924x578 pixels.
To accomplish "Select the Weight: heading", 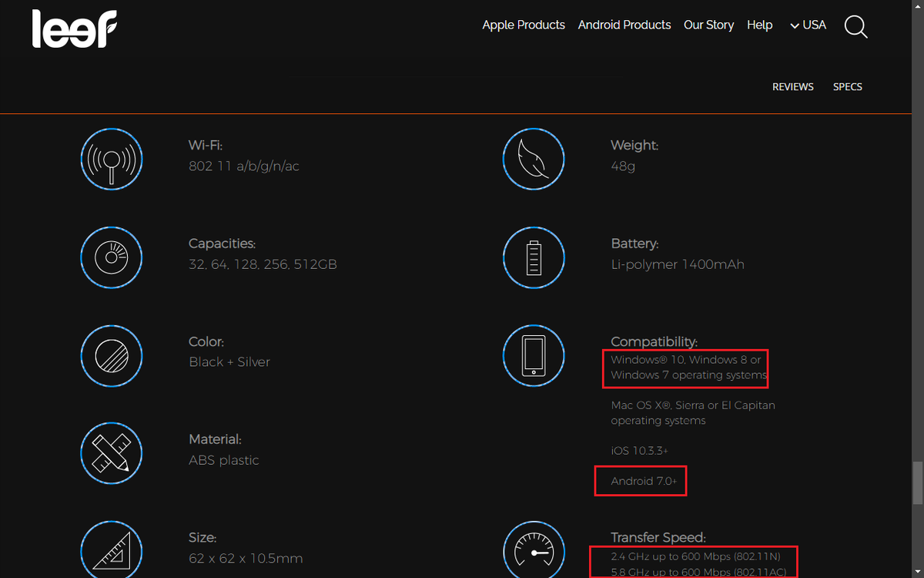I will coord(634,145).
